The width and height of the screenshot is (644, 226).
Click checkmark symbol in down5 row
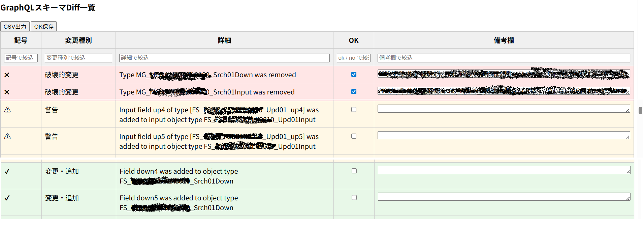click(7, 198)
